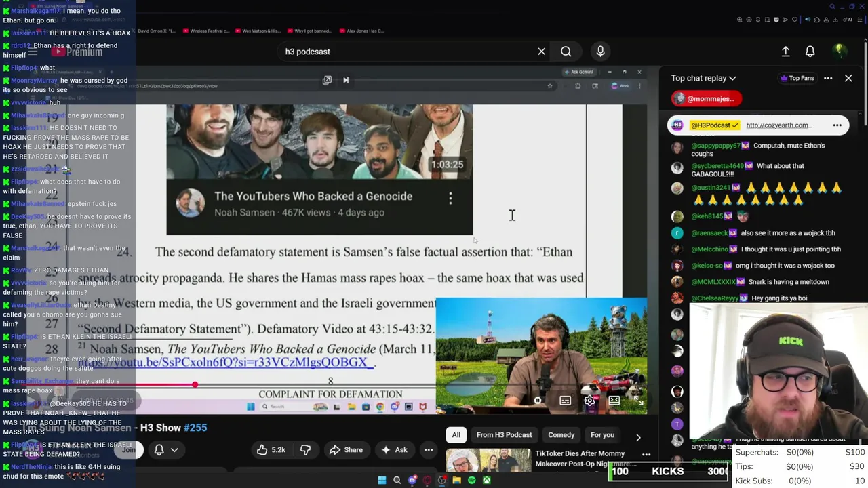Run the search with the magnifier button
Image resolution: width=868 pixels, height=488 pixels.
pos(566,52)
